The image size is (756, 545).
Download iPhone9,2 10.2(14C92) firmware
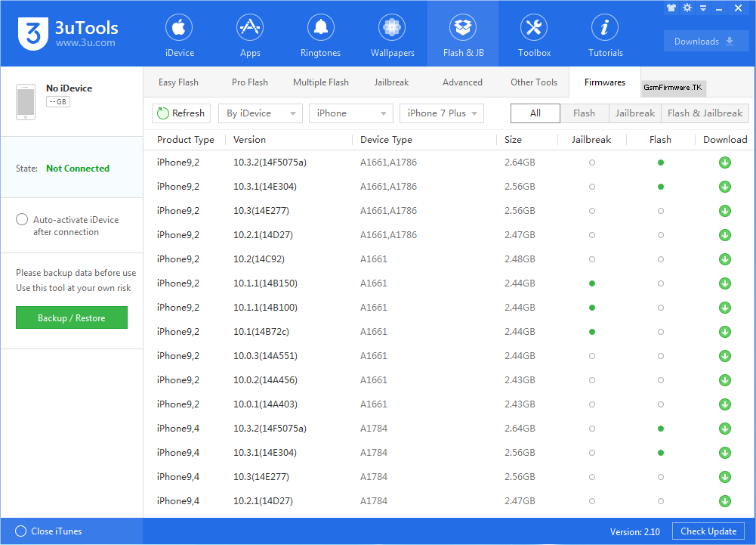pos(725,259)
